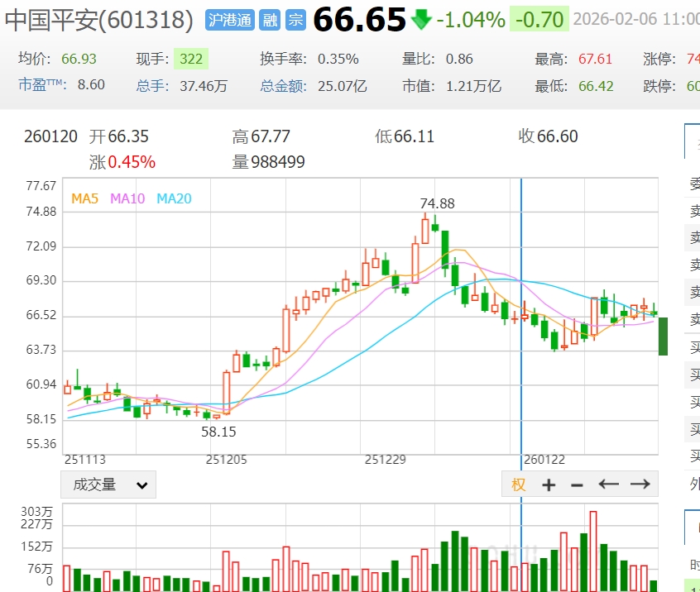700x592 pixels.
Task: Click the stock name 中国平安(601318)
Action: [99, 20]
